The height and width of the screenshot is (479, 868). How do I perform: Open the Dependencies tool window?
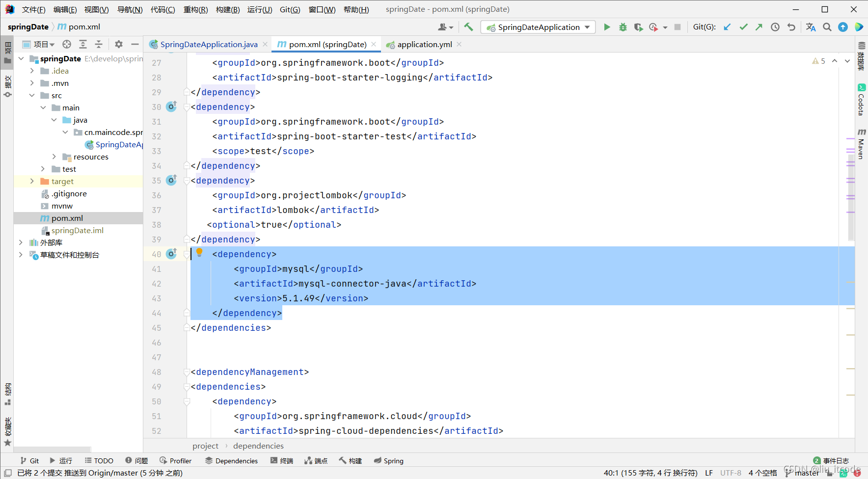pyautogui.click(x=231, y=460)
